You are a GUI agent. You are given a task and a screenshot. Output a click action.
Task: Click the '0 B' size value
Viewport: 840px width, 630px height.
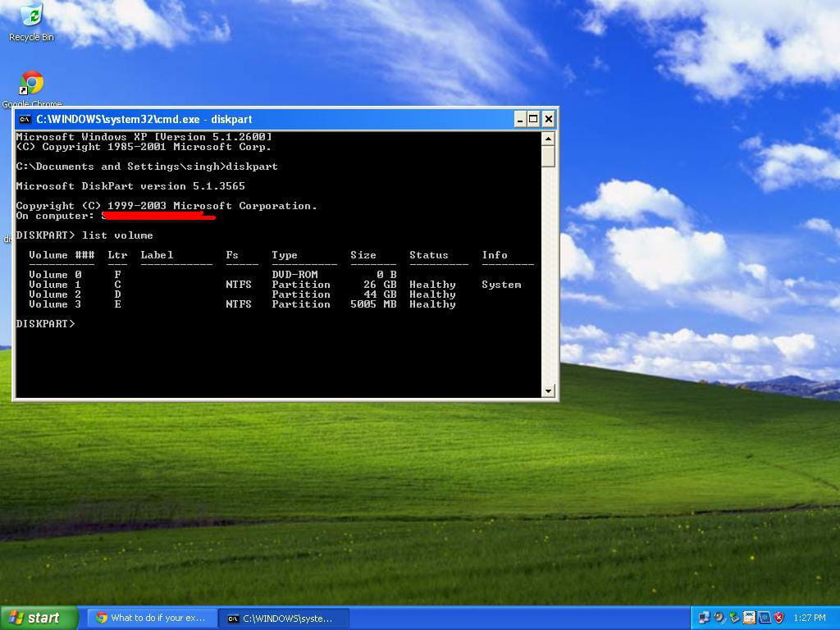(386, 275)
